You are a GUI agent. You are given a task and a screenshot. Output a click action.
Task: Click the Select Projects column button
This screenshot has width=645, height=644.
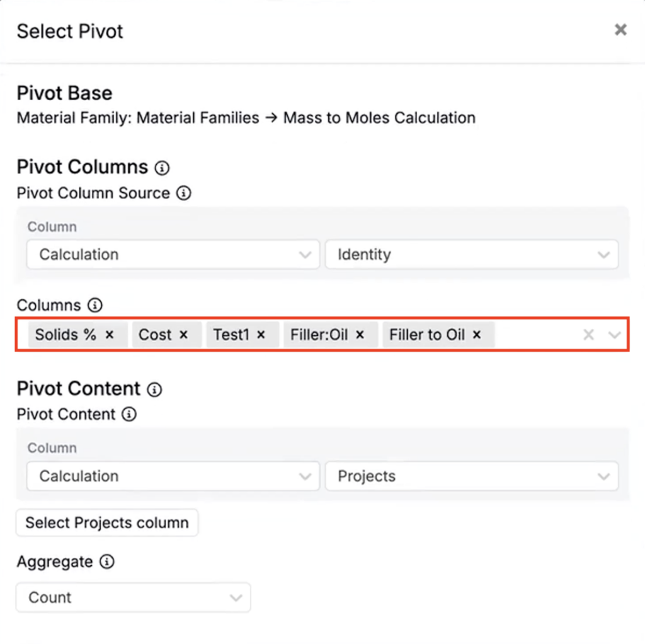point(107,523)
